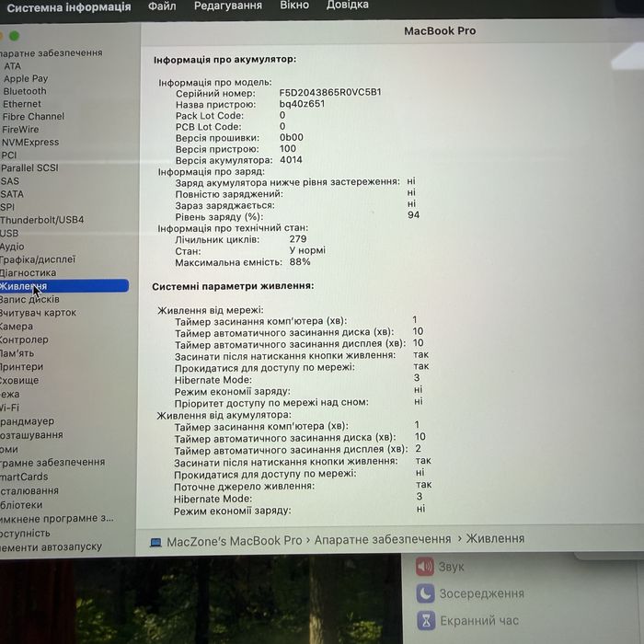Click the laptop icon in the path bar
Screen dimensions: 644x644
click(x=155, y=543)
